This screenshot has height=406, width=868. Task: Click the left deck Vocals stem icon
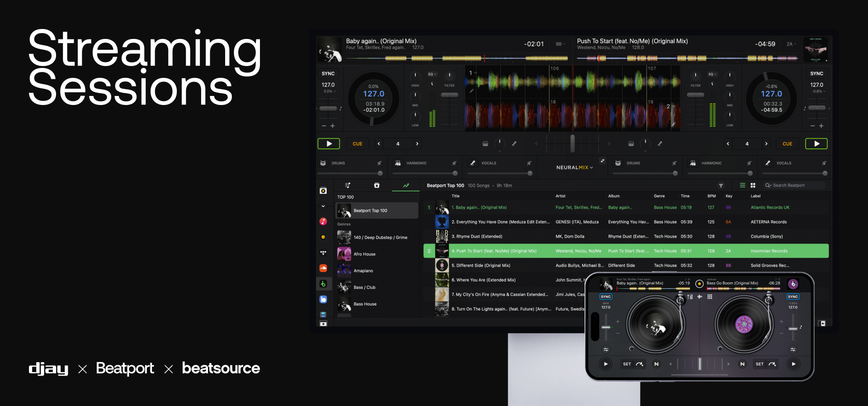pos(472,163)
